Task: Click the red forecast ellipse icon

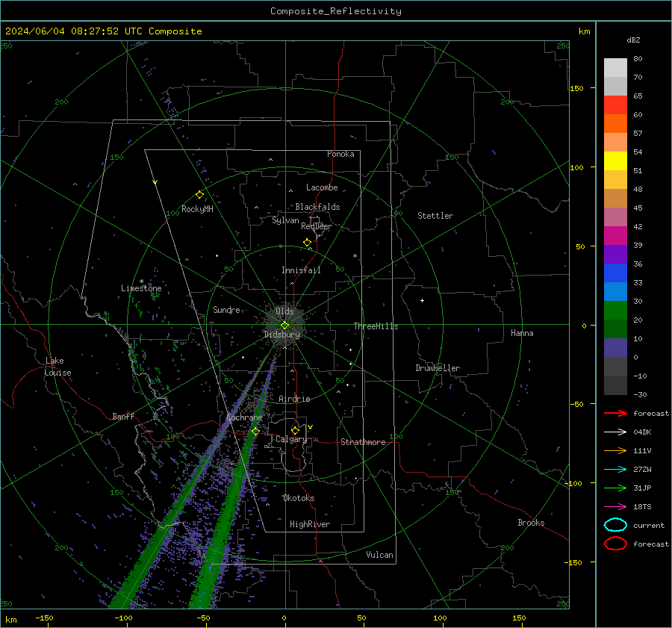Action: (615, 544)
